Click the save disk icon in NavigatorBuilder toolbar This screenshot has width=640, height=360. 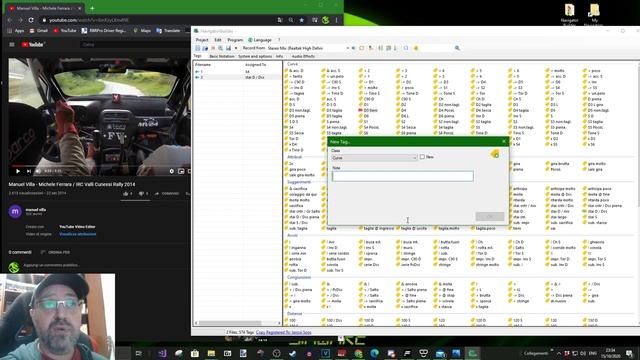tap(228, 48)
